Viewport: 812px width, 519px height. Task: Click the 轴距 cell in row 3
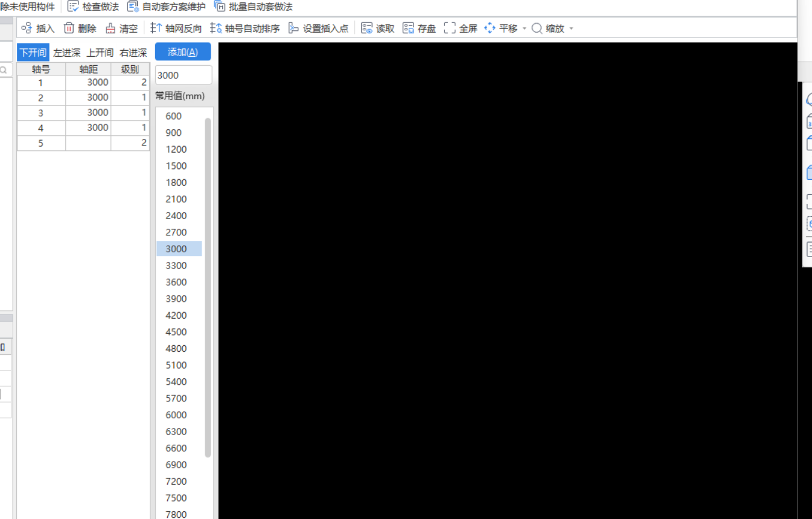click(x=88, y=113)
